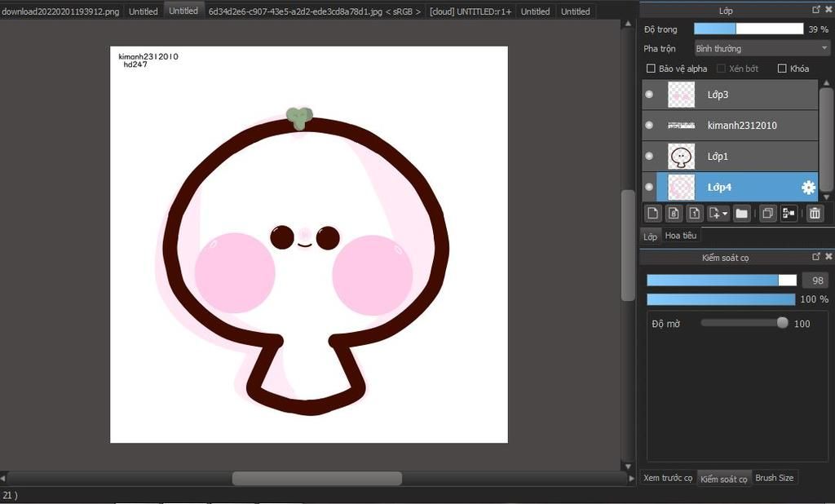
Task: Add a new 8-bit layer
Action: tap(674, 214)
